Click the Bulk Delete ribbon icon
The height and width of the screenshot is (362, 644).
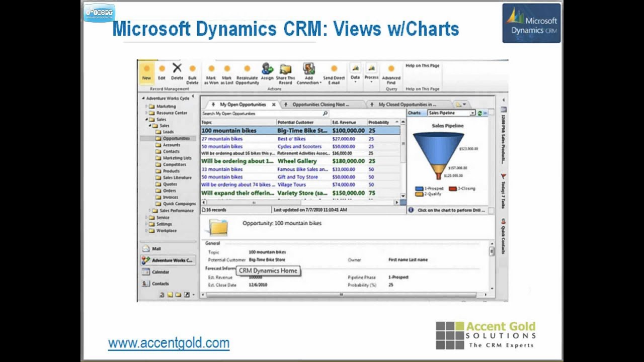(192, 69)
